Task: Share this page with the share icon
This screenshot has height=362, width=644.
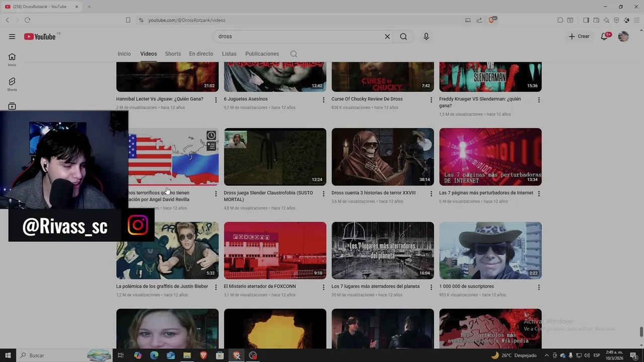Action: [x=479, y=20]
